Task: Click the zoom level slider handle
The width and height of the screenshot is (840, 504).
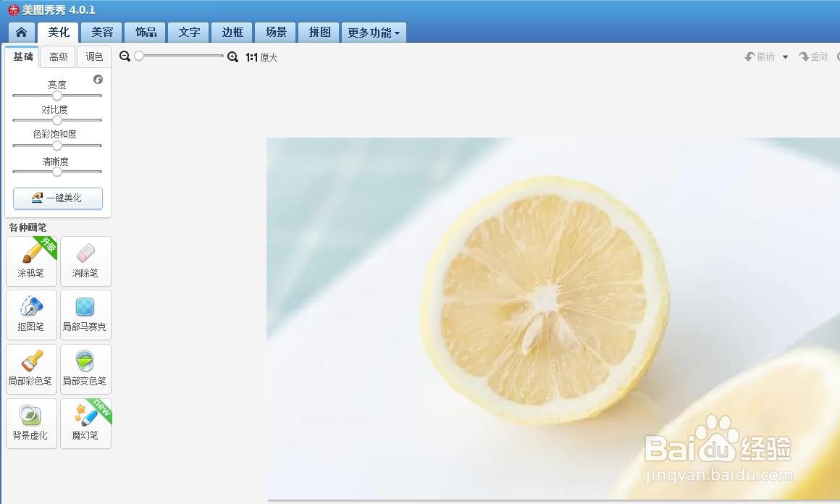Action: (139, 56)
